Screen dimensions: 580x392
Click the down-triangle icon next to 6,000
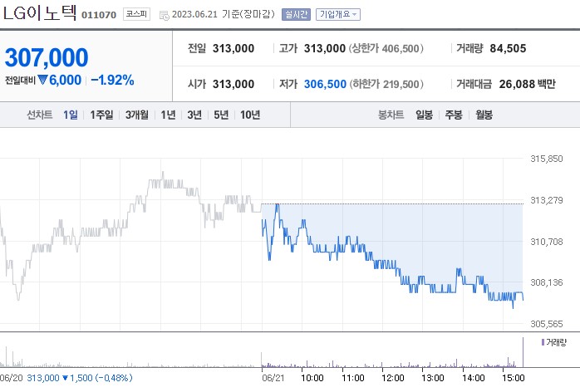coord(43,80)
